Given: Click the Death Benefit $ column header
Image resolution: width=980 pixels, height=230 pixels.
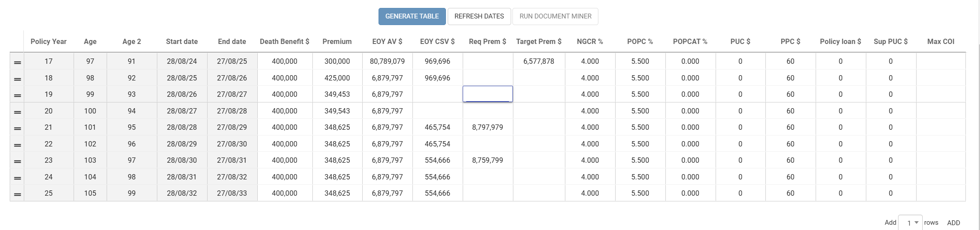Looking at the screenshot, I should pyautogui.click(x=284, y=41).
